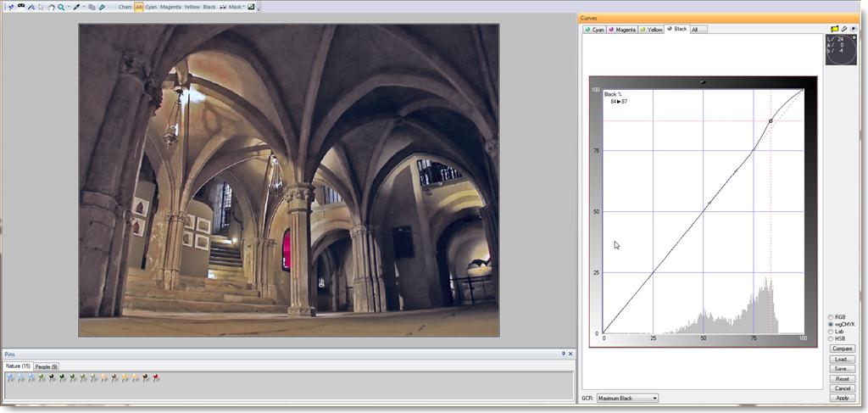This screenshot has width=868, height=413.
Task: Switch to the Magenta curve tab
Action: (622, 30)
